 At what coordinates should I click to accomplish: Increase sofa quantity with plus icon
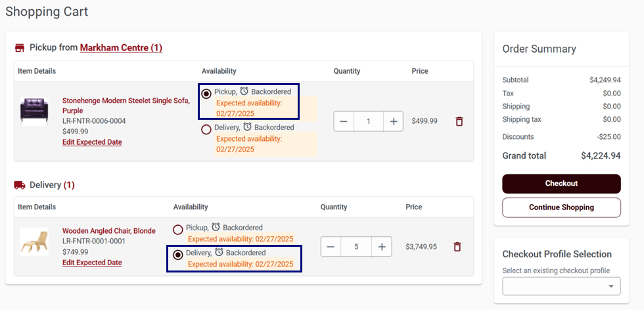(x=394, y=121)
